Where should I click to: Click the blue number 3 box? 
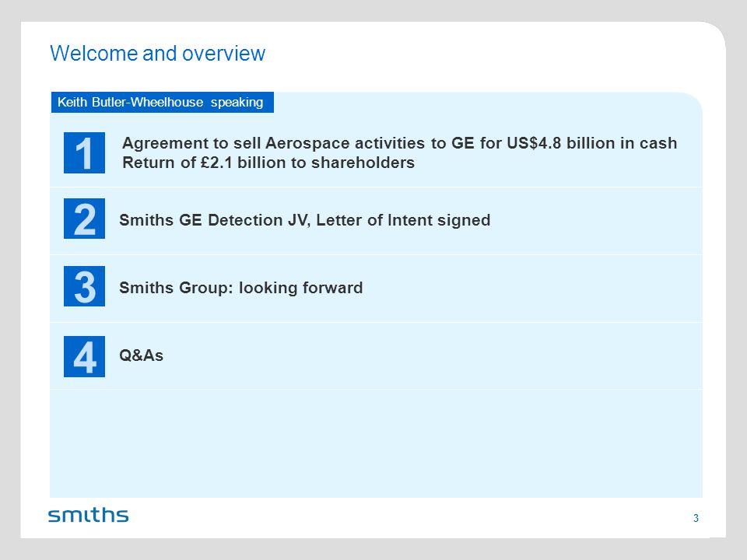(84, 286)
